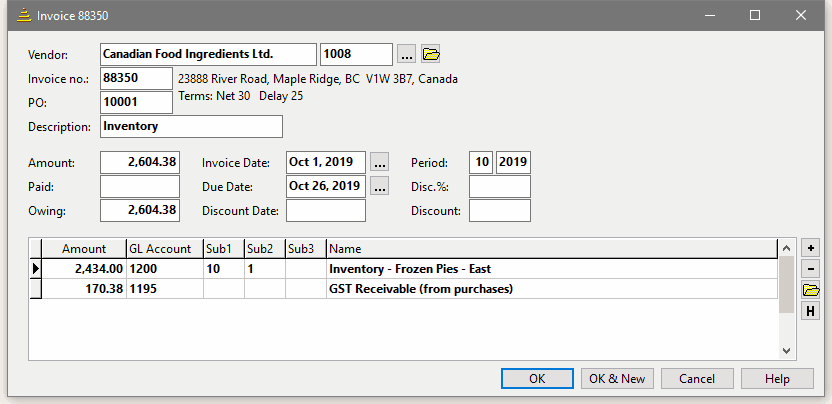Edit the Invoice no. field
This screenshot has width=832, height=404.
pyautogui.click(x=136, y=79)
